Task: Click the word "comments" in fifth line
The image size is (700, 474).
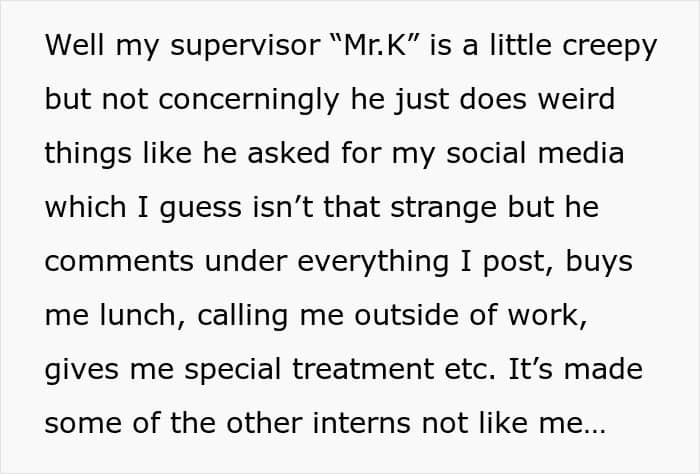Action: tap(119, 261)
